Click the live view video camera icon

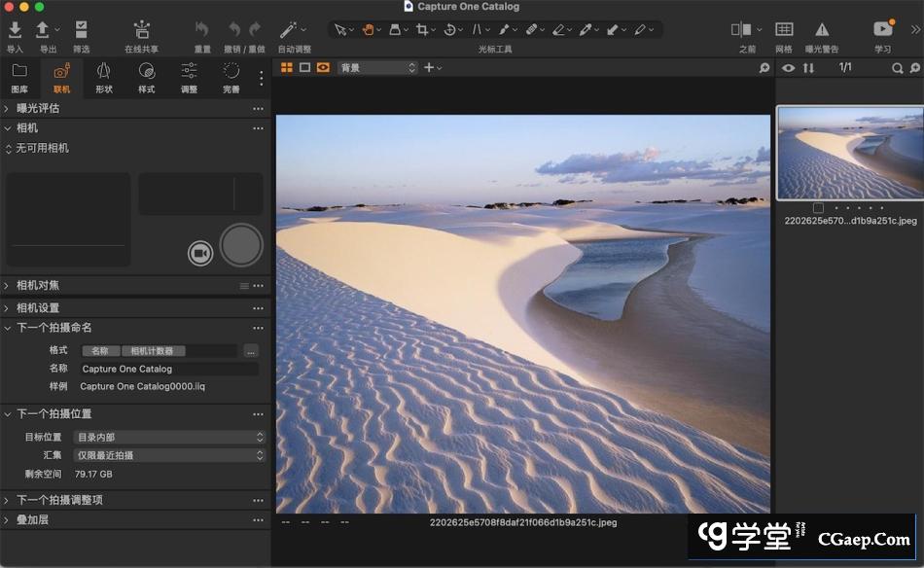click(x=200, y=253)
